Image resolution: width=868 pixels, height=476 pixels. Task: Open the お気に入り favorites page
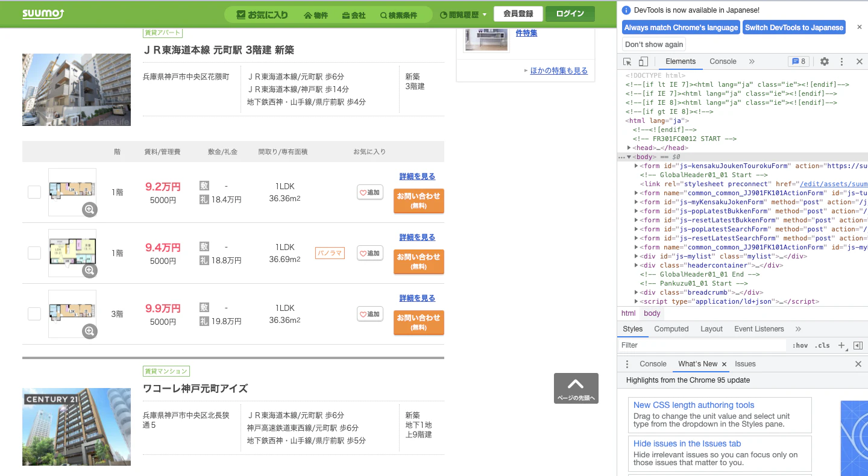click(x=262, y=14)
